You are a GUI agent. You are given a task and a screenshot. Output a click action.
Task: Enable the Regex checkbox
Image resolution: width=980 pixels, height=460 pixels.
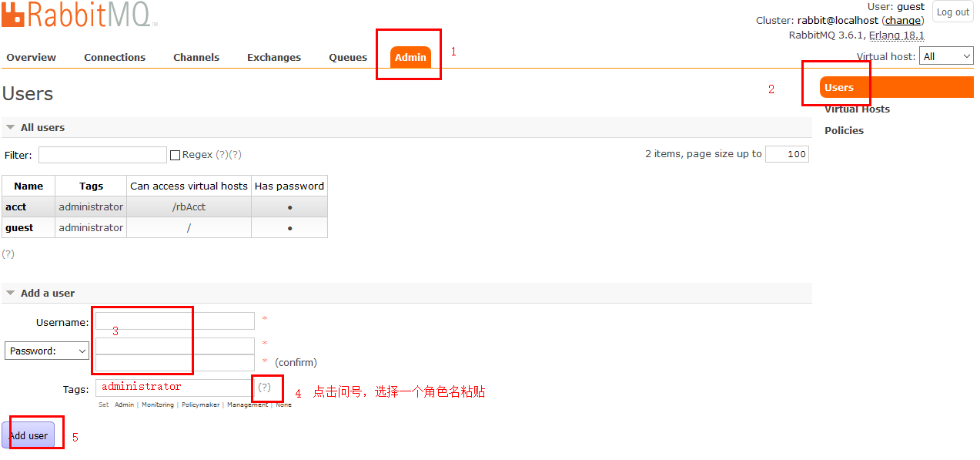point(175,155)
